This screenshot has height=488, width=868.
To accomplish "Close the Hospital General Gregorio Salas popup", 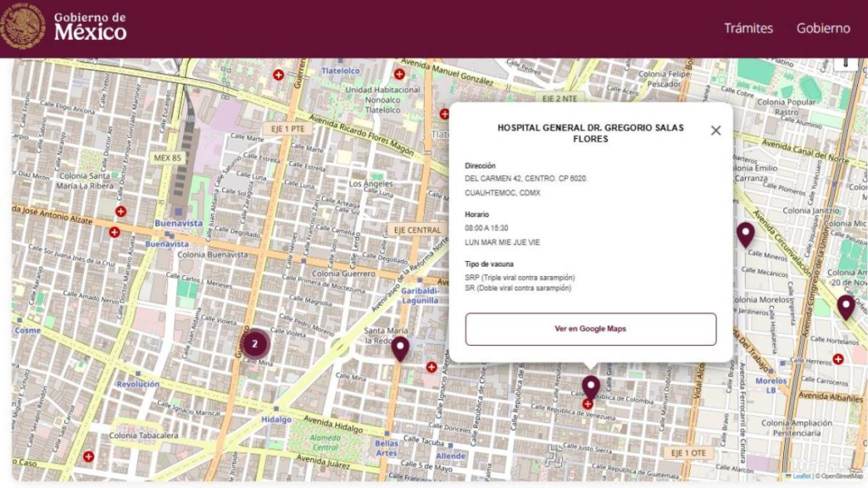I will coord(715,130).
